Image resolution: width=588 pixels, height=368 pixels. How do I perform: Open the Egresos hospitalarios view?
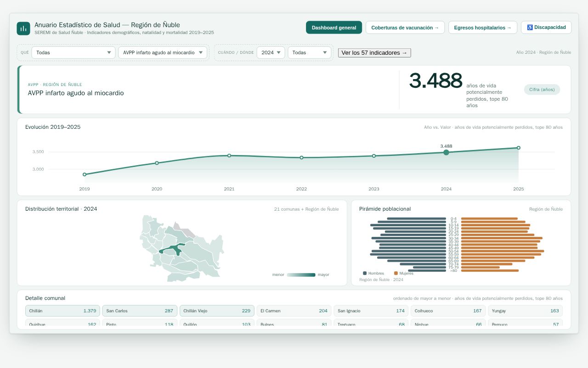click(483, 28)
